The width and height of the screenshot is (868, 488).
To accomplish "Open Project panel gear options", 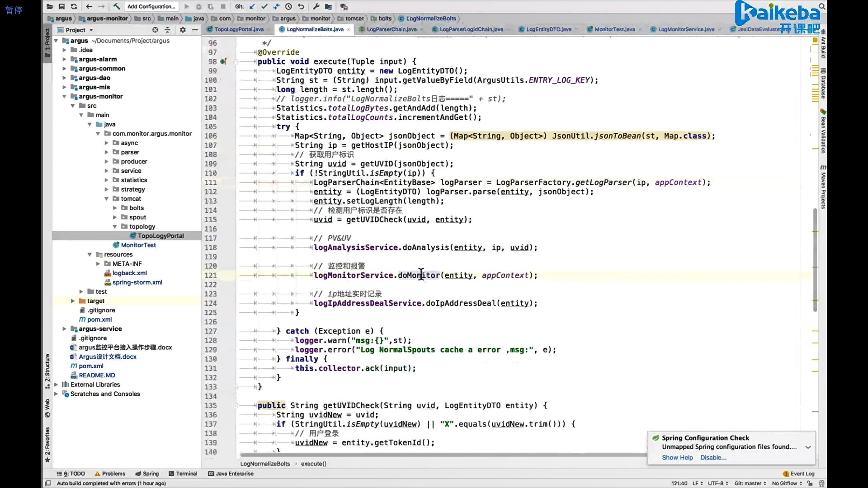I will click(183, 30).
